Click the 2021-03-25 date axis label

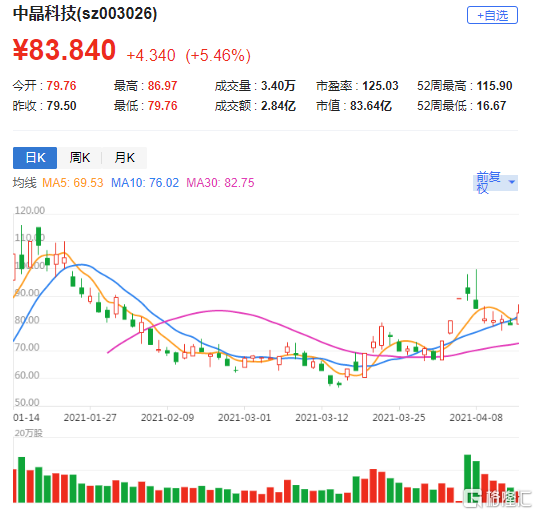(399, 418)
